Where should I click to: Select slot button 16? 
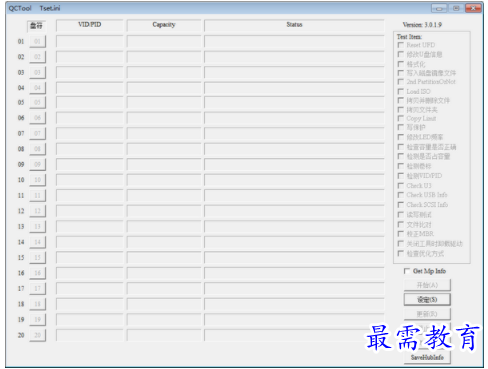click(x=37, y=273)
